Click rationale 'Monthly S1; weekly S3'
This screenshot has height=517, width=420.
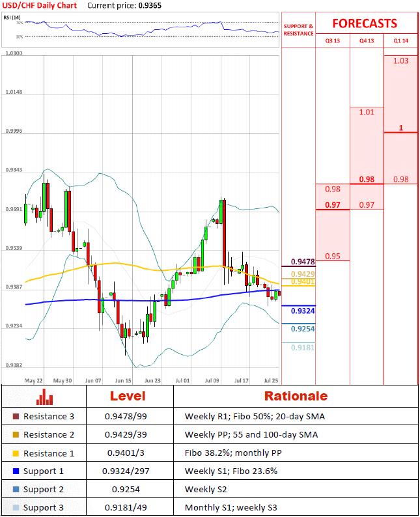(x=231, y=507)
